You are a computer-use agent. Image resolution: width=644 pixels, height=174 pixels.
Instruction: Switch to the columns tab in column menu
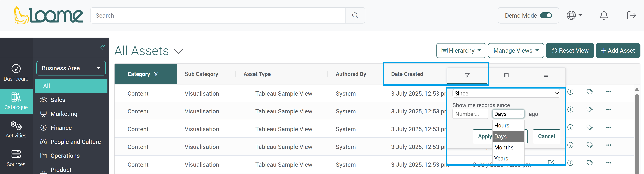coord(506,75)
